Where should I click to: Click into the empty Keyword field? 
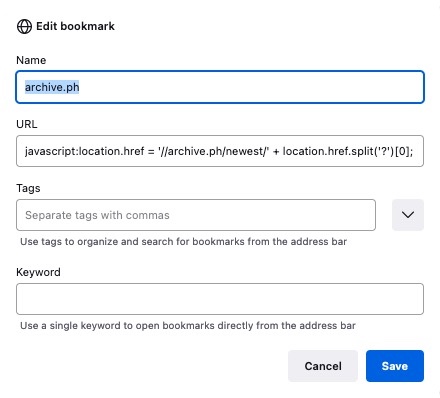tap(220, 299)
